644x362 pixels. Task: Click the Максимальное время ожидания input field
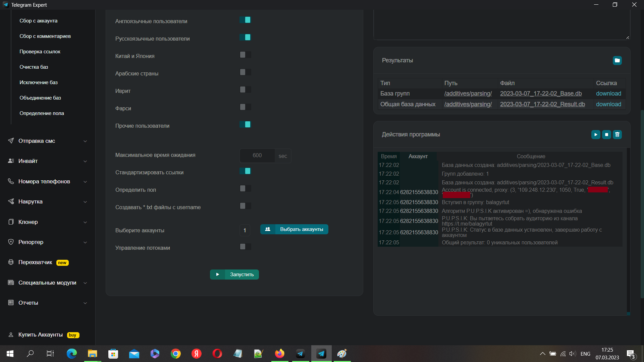pos(257,156)
